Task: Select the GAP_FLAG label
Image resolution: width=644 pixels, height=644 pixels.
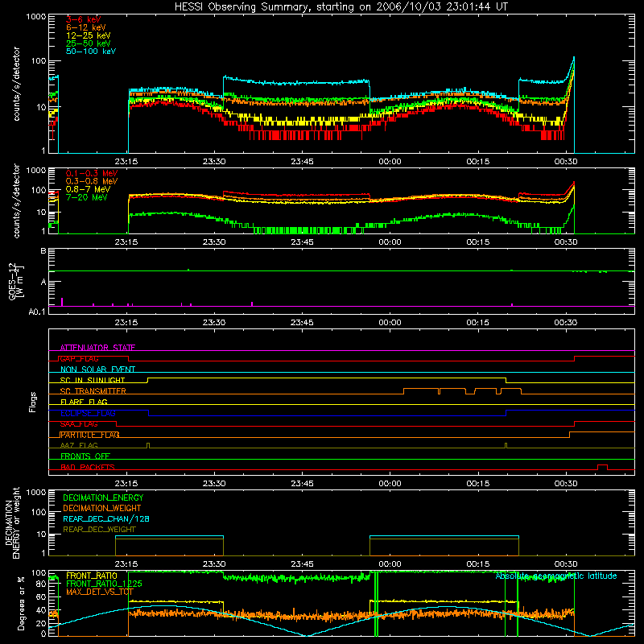Action: 79,358
